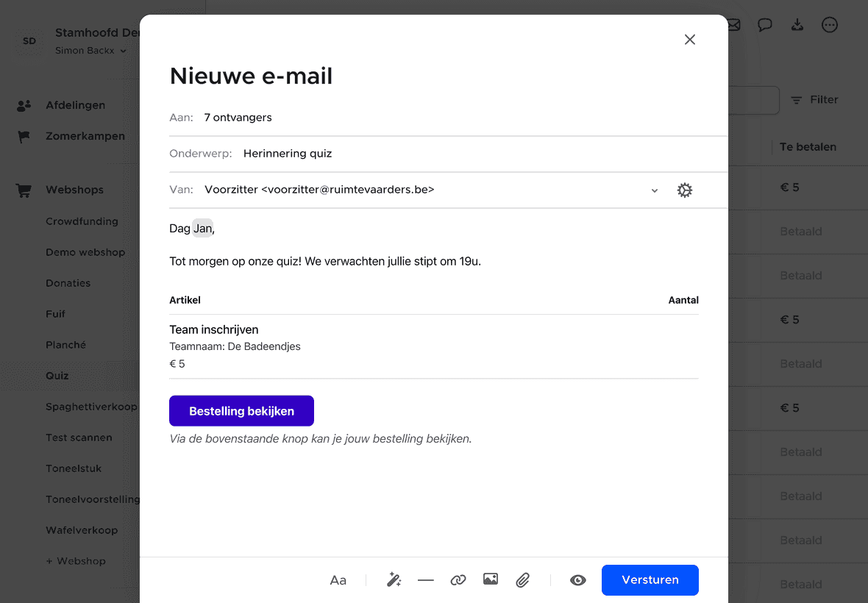Click the Onderwerp subject field
Viewport: 868px width, 603px height.
[x=441, y=154]
